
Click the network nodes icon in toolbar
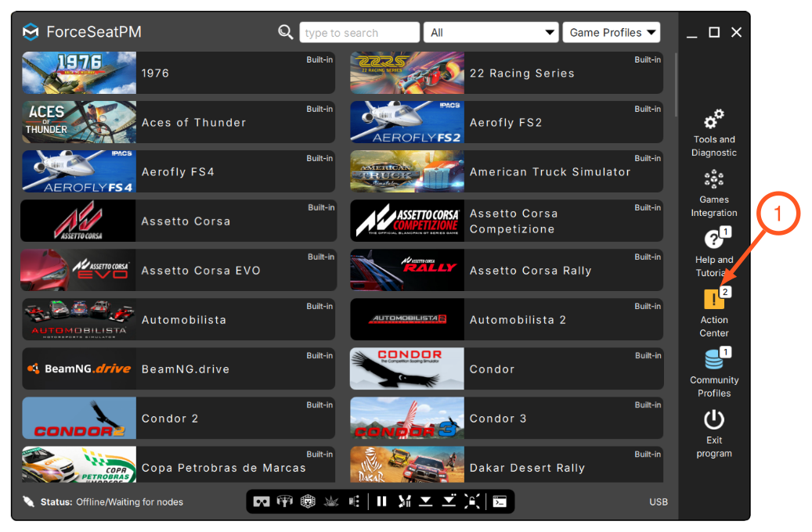pos(354,501)
